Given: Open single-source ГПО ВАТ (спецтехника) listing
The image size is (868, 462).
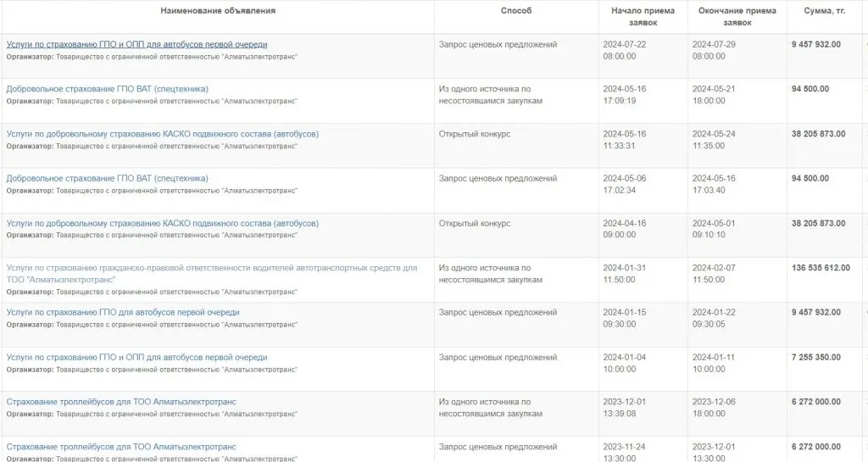Looking at the screenshot, I should 107,89.
